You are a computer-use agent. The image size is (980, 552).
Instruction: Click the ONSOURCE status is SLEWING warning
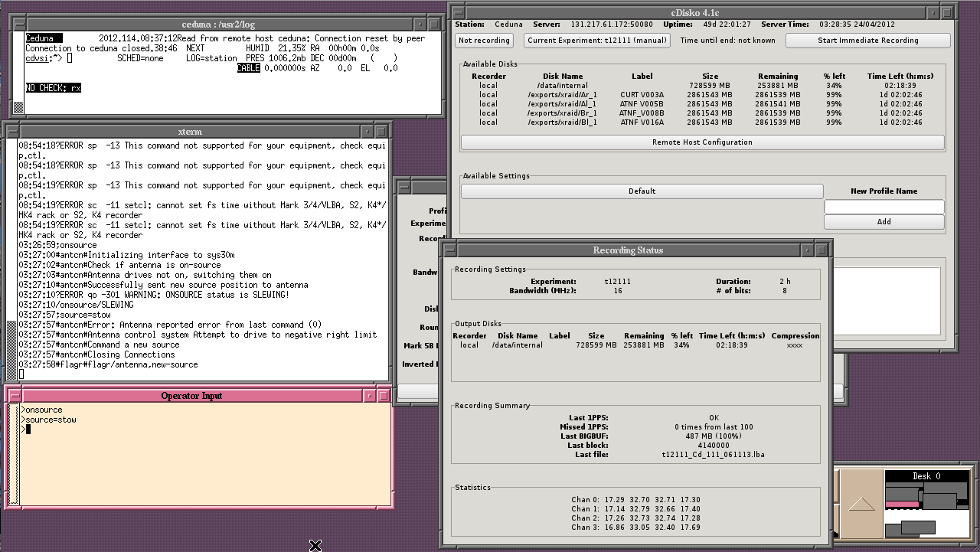click(153, 295)
